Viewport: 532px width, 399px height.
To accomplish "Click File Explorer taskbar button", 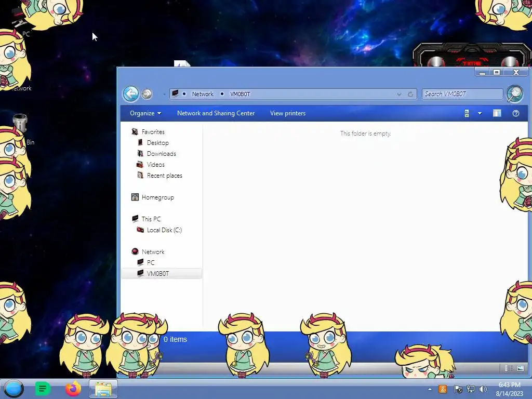I will [103, 389].
